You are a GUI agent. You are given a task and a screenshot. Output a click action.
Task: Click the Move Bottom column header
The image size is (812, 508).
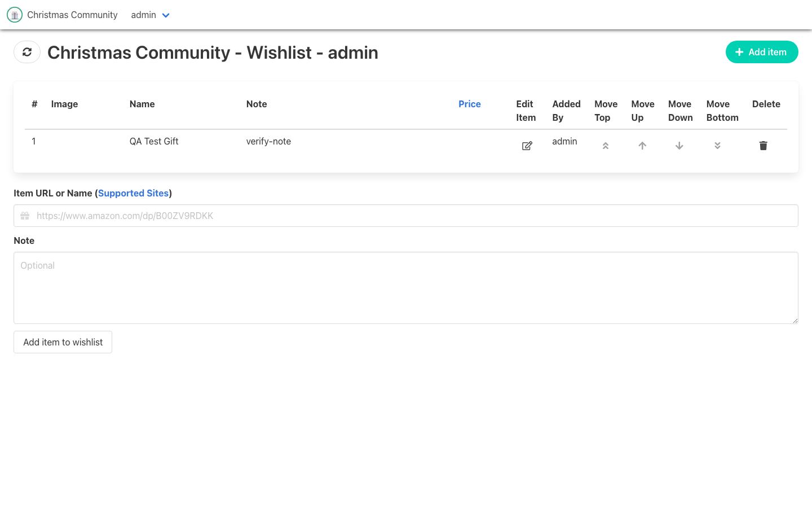click(722, 111)
